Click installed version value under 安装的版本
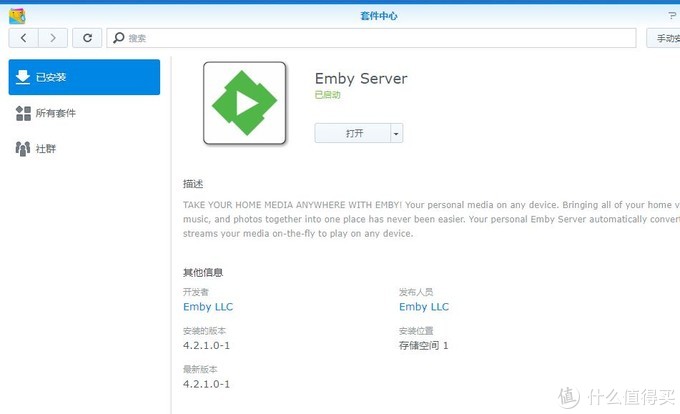Image resolution: width=680 pixels, height=414 pixels. pos(206,346)
